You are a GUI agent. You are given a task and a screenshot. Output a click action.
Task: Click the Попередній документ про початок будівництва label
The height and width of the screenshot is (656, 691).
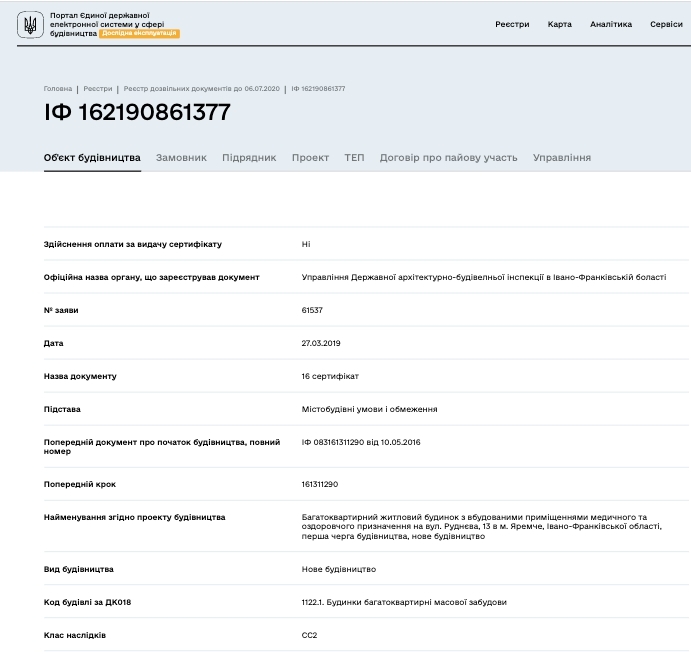coord(162,447)
